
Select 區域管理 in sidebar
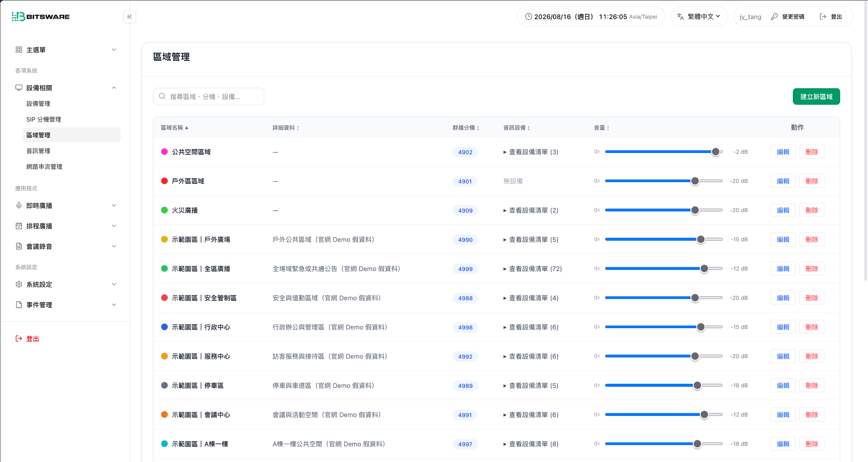coord(71,135)
